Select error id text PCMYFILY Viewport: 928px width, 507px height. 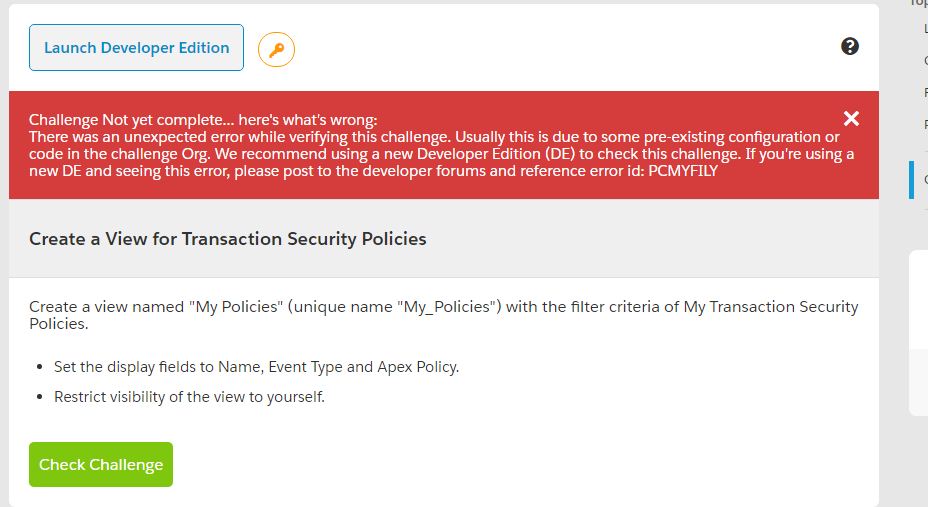click(x=683, y=171)
